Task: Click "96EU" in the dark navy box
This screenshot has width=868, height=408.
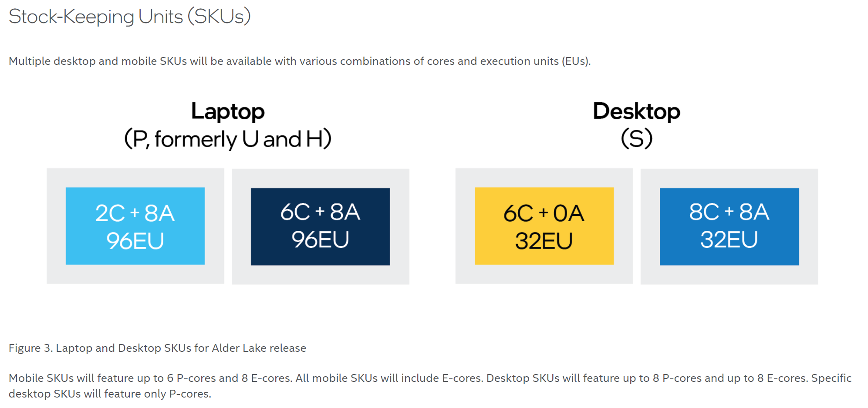Action: coord(320,240)
